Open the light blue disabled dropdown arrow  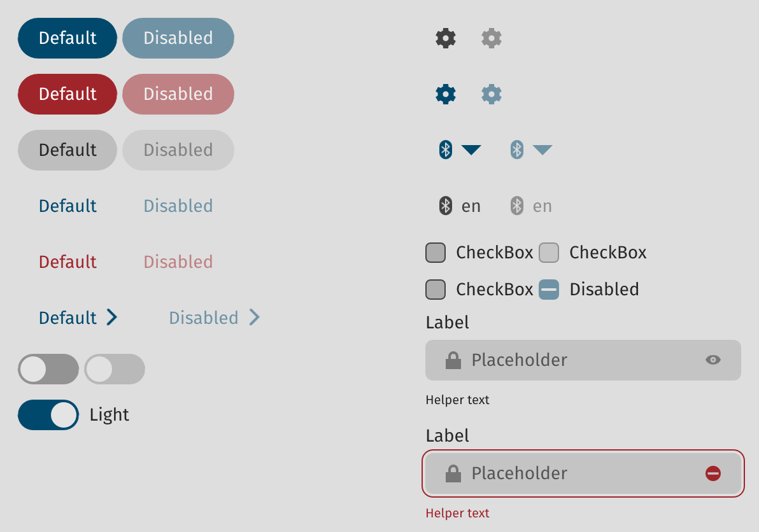click(542, 150)
